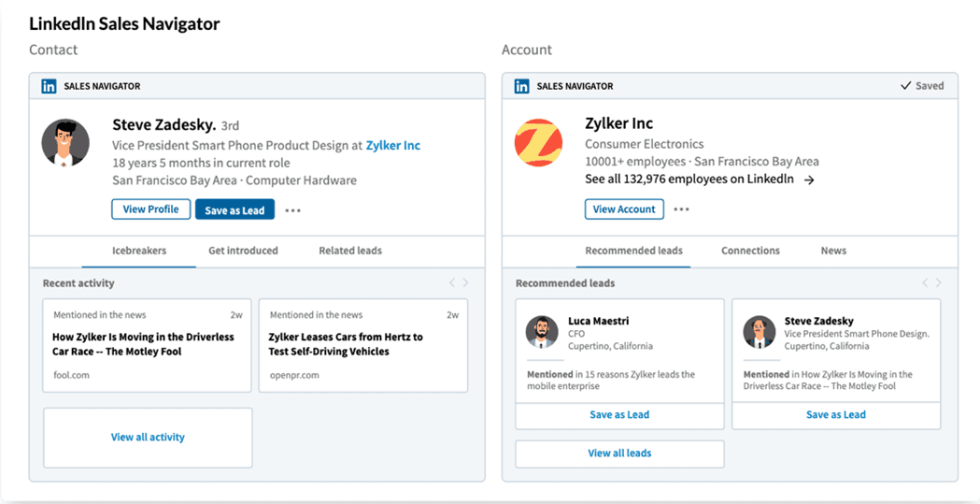Select the News tab
The image size is (980, 504).
pos(833,251)
